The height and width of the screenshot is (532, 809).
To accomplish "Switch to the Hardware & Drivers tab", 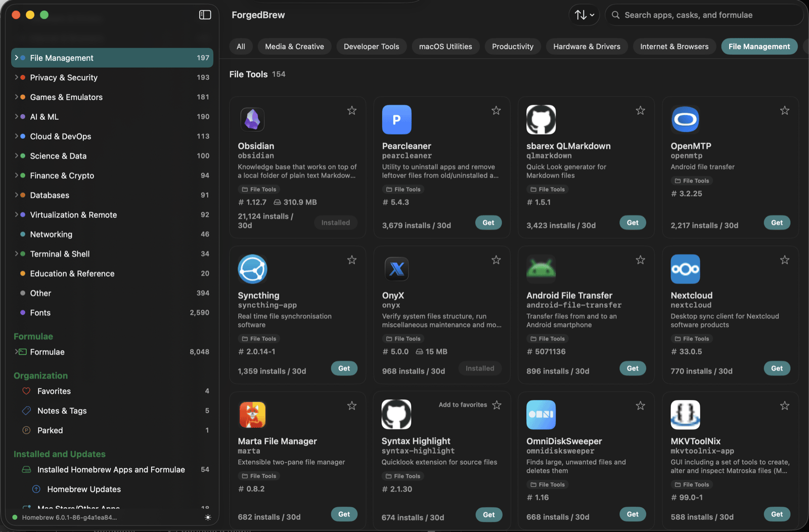I will point(587,47).
